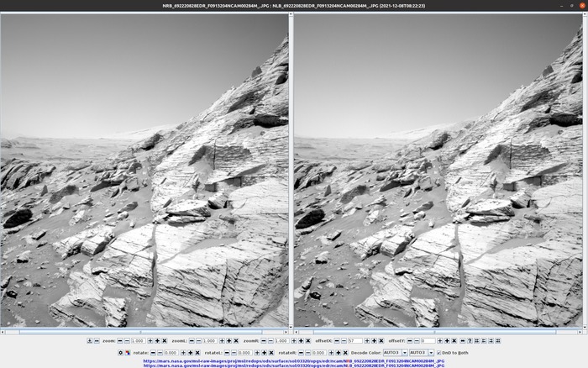This screenshot has height=368, width=588.
Task: Click the download icon left of zoom
Action: tap(90, 341)
